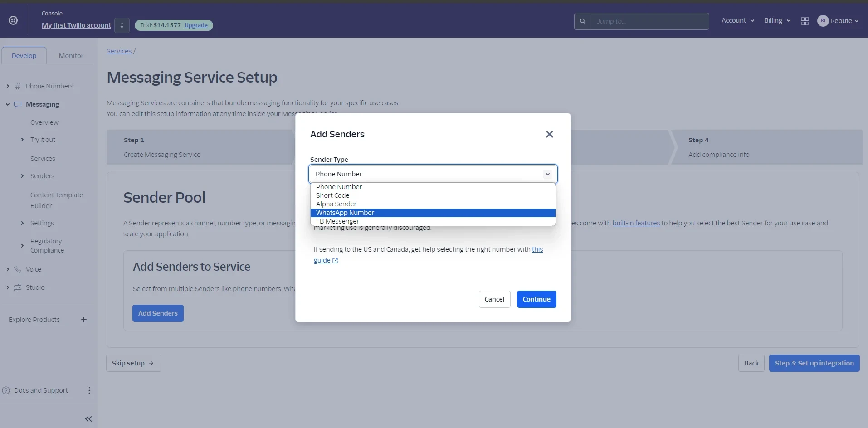Image resolution: width=868 pixels, height=428 pixels.
Task: Open the products grid icon
Action: coord(805,21)
